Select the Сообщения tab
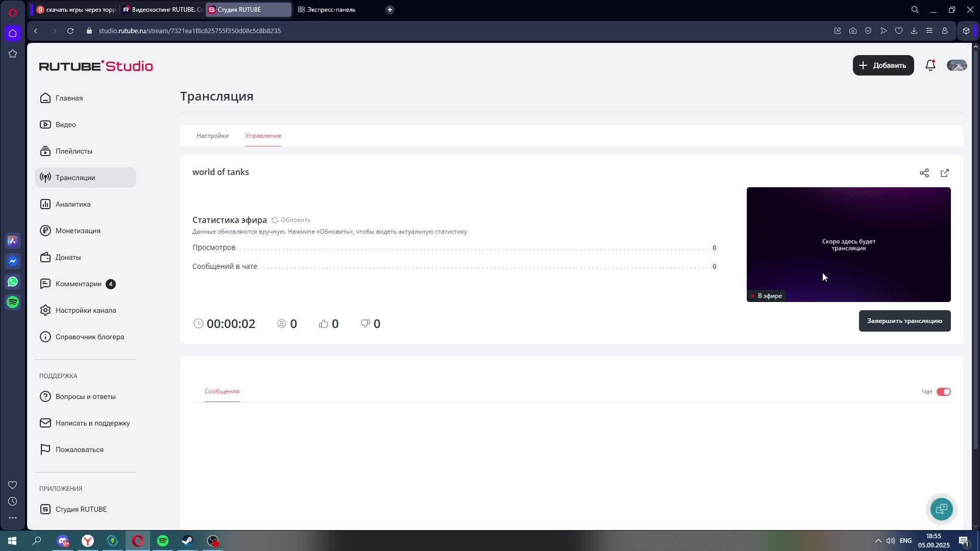Viewport: 980px width, 551px height. coord(222,391)
